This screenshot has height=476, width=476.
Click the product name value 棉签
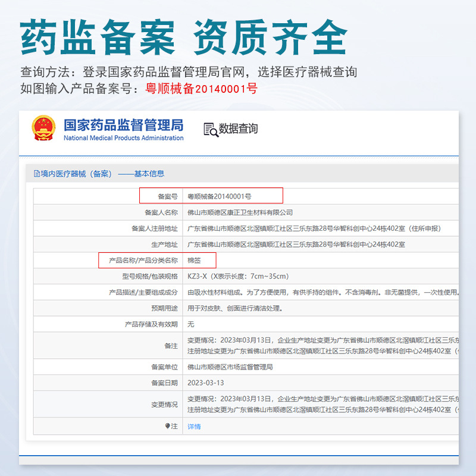[194, 261]
